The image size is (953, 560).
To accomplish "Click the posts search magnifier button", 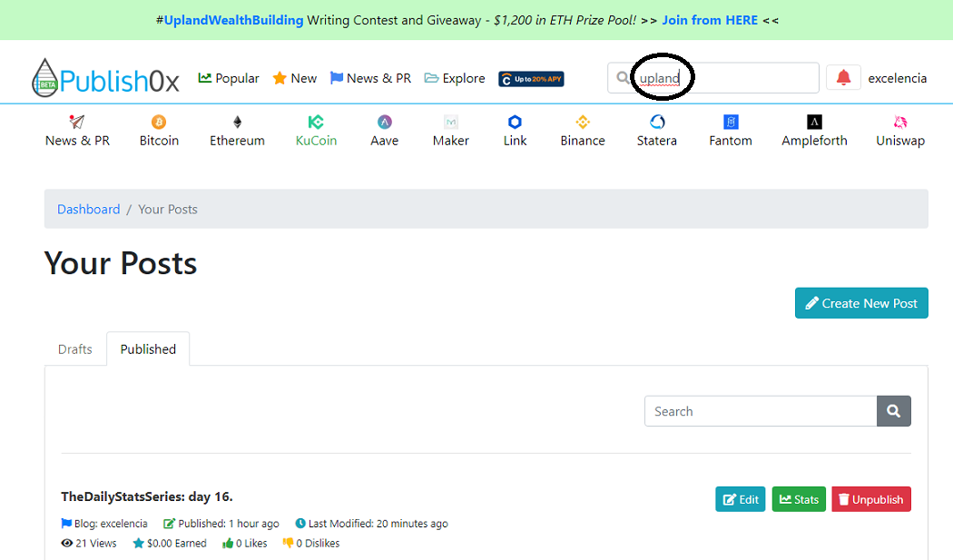I will point(893,411).
